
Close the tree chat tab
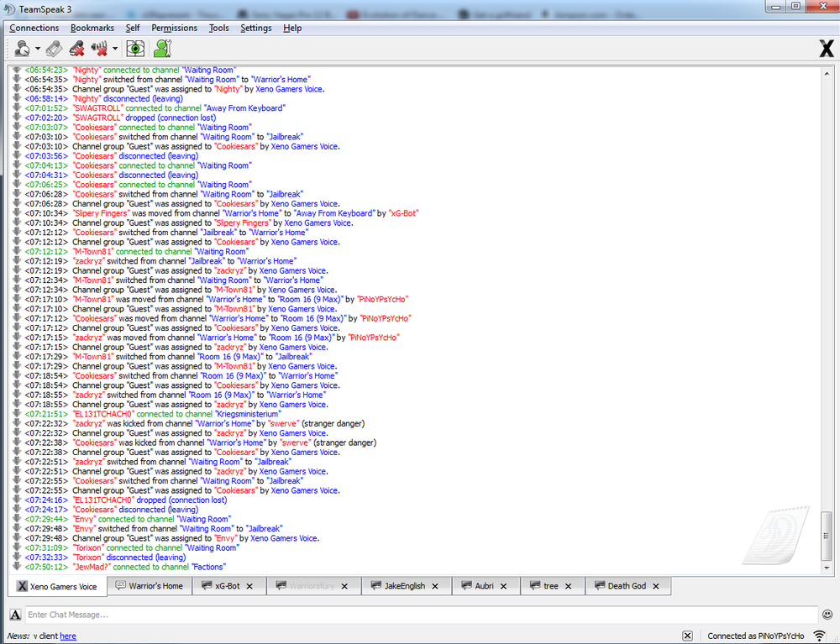pyautogui.click(x=569, y=586)
